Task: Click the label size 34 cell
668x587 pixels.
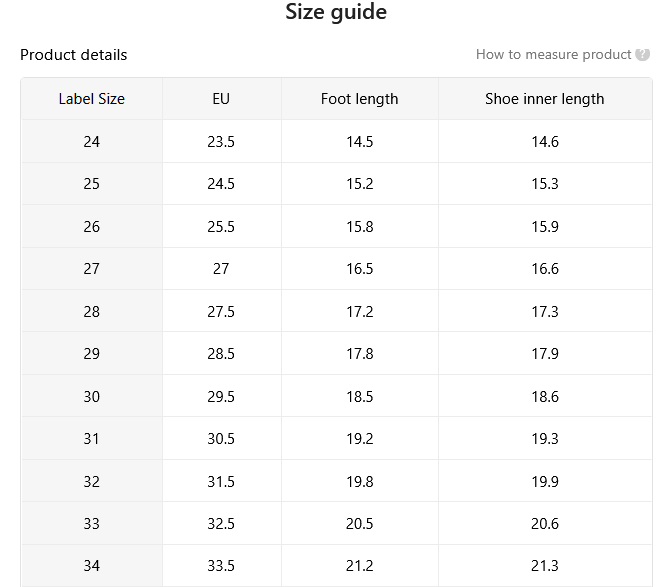Action: (x=92, y=566)
